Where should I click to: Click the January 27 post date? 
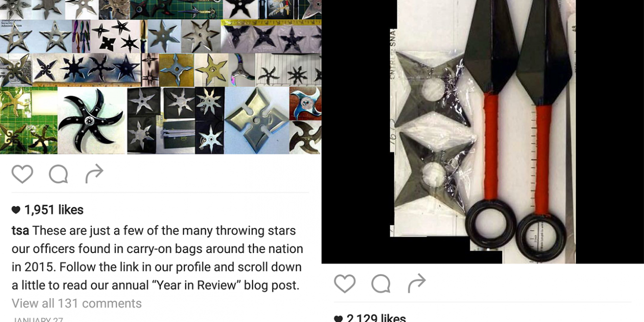pyautogui.click(x=38, y=320)
